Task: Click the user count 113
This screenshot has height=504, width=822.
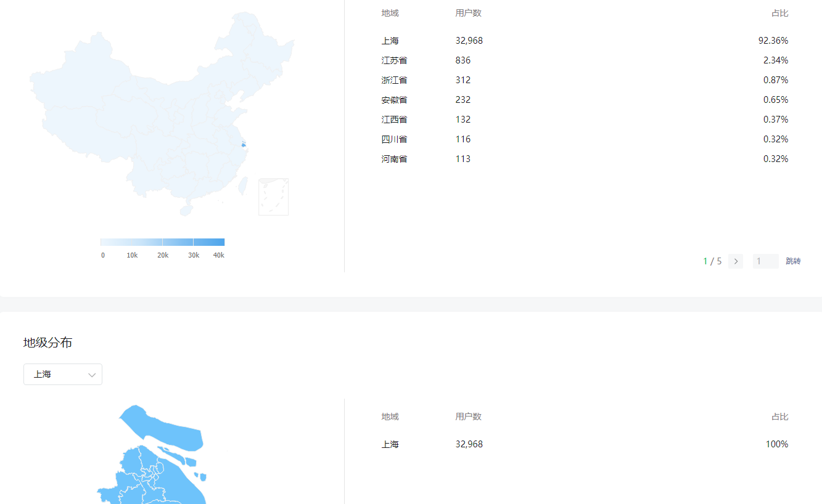Action: 463,159
